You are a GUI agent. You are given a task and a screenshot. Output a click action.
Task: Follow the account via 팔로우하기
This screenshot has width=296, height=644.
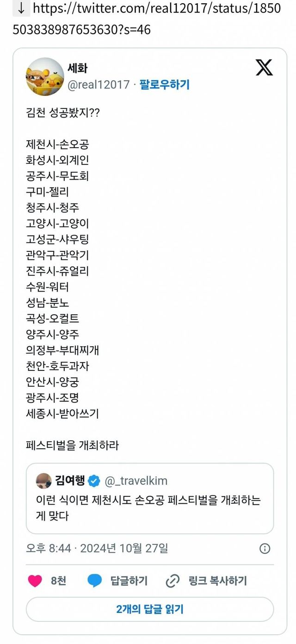click(165, 85)
